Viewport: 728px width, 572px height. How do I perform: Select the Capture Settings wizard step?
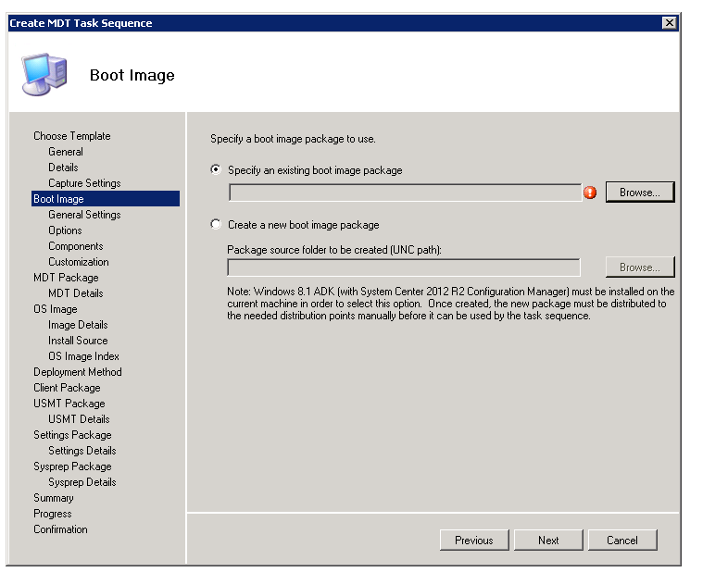pyautogui.click(x=84, y=183)
